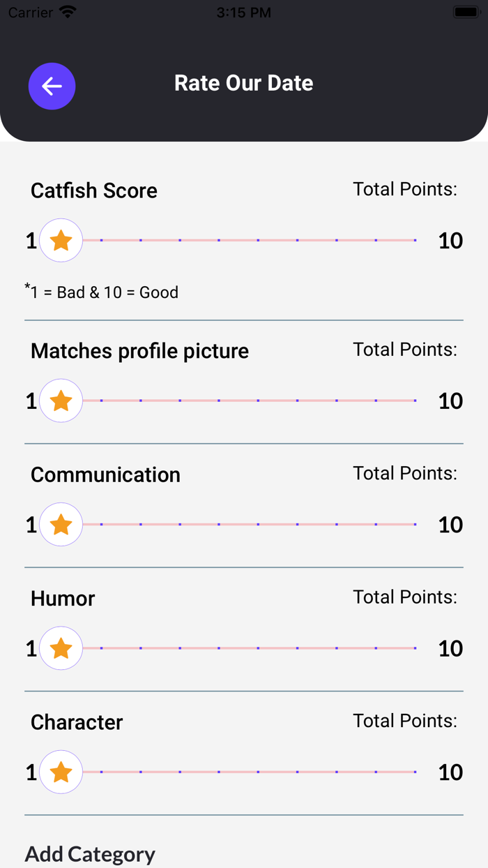Tap the "1 = Bad & 10 = Good" note

click(x=102, y=292)
